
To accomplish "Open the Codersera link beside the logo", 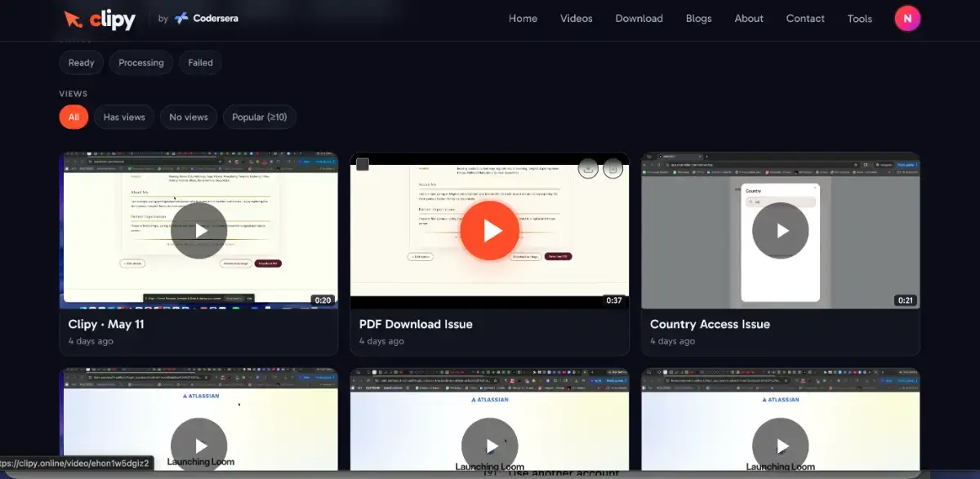I will [x=206, y=18].
